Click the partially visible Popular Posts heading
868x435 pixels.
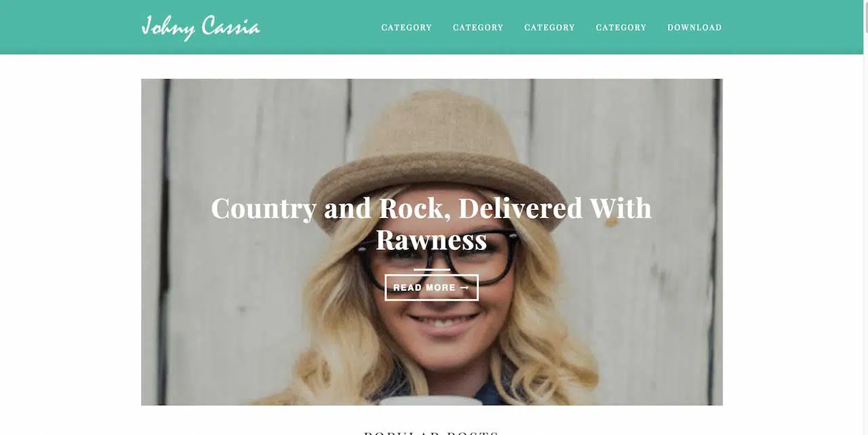431,432
